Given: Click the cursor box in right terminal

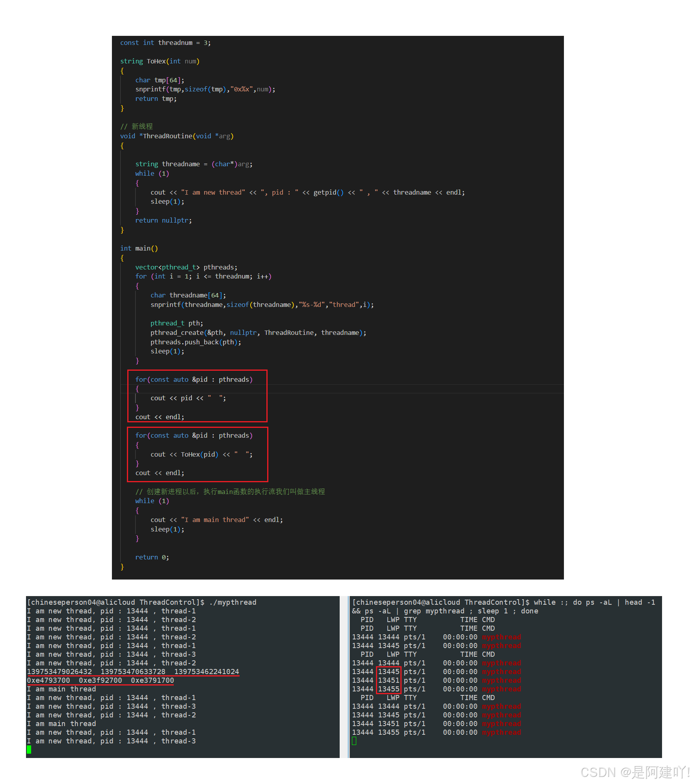Looking at the screenshot, I should click(x=354, y=741).
